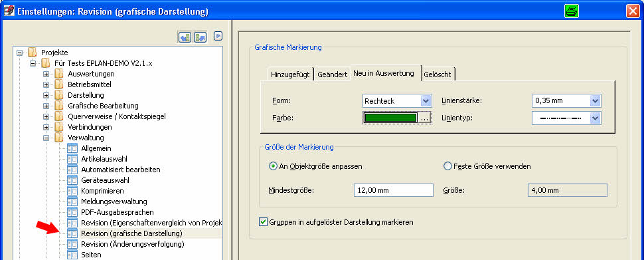Viewport: 644px width, 260px height.
Task: Click the Größe field showing 4,00 mm
Action: click(567, 190)
